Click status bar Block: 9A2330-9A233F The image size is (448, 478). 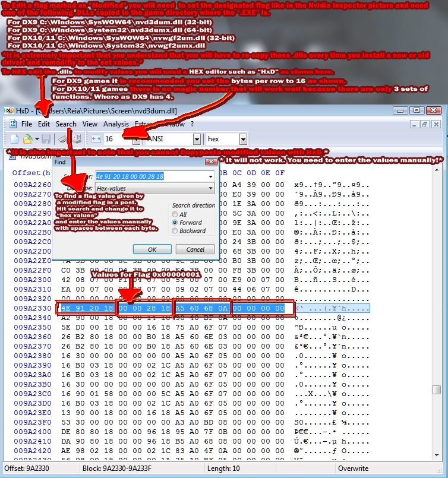[117, 468]
